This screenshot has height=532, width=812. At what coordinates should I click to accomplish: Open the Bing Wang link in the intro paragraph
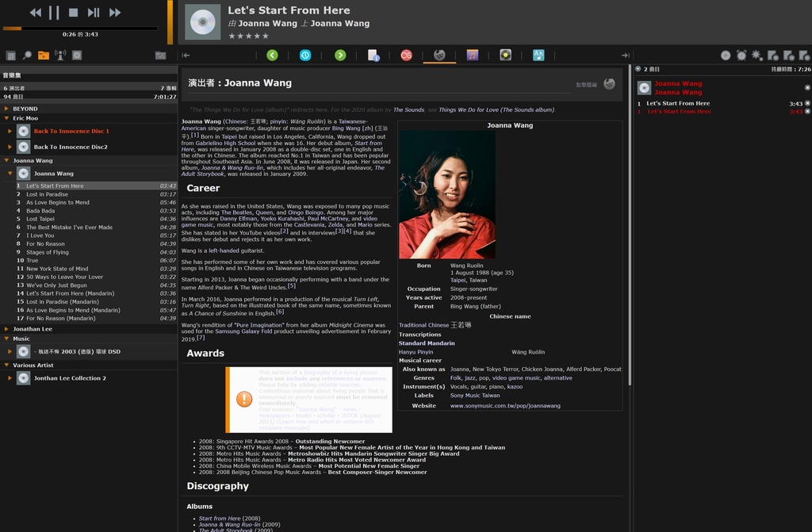click(x=346, y=128)
